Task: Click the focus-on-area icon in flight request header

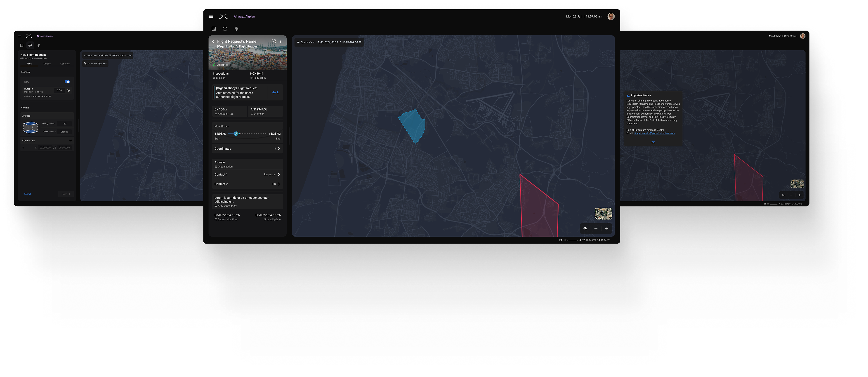Action: 274,41
